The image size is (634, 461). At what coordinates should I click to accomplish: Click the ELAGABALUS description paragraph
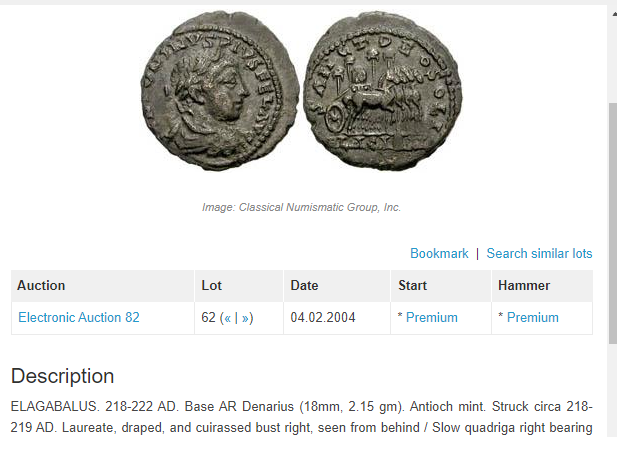(x=301, y=417)
